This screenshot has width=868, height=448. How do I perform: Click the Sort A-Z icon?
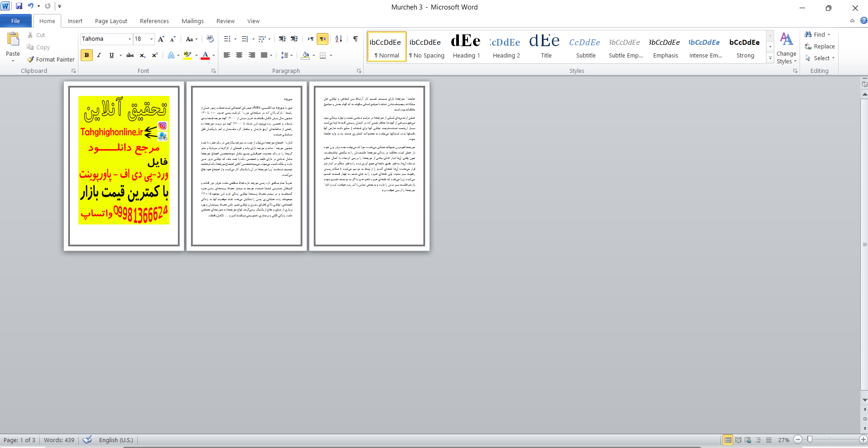pos(338,39)
